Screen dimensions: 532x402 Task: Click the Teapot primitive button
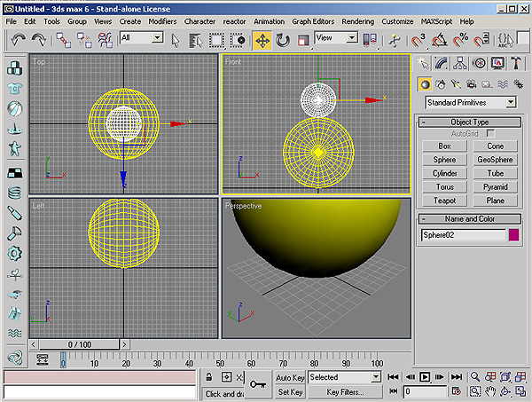tap(445, 201)
